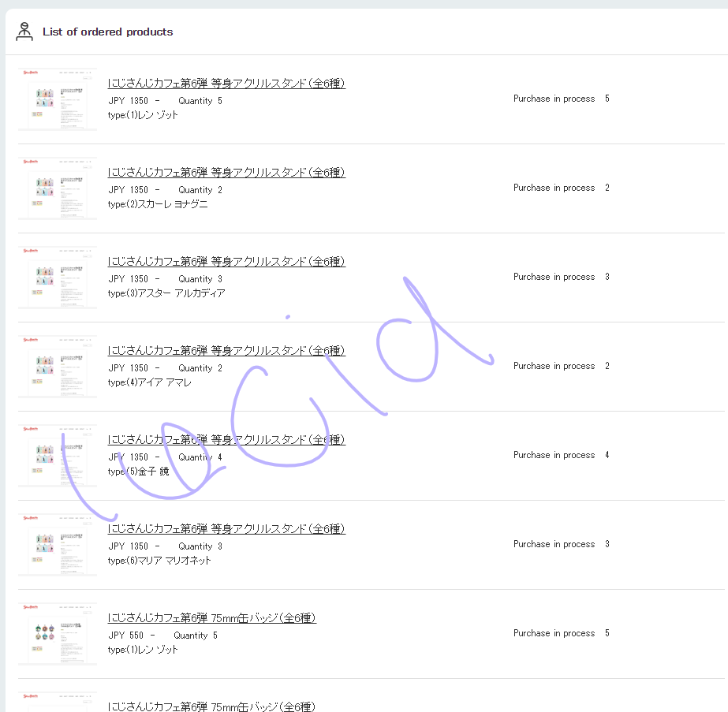Open acrylic stand link for type (1)レン ゾット
728x712 pixels.
[x=226, y=83]
